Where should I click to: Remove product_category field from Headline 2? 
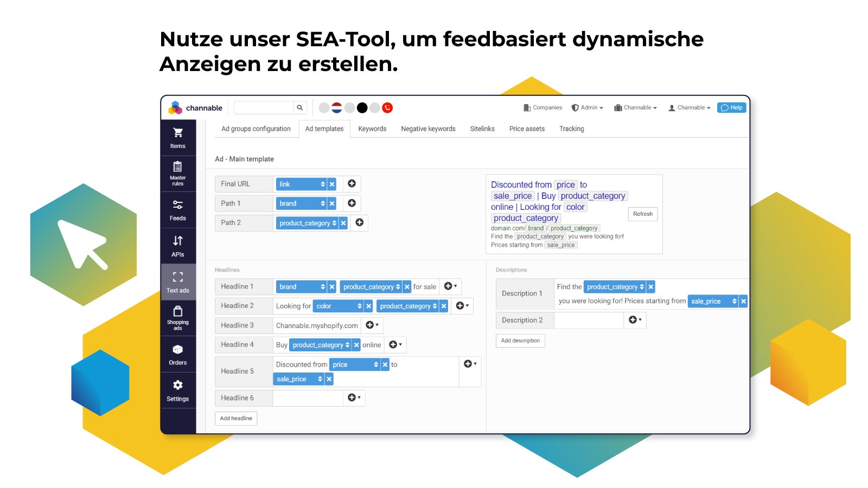point(444,306)
